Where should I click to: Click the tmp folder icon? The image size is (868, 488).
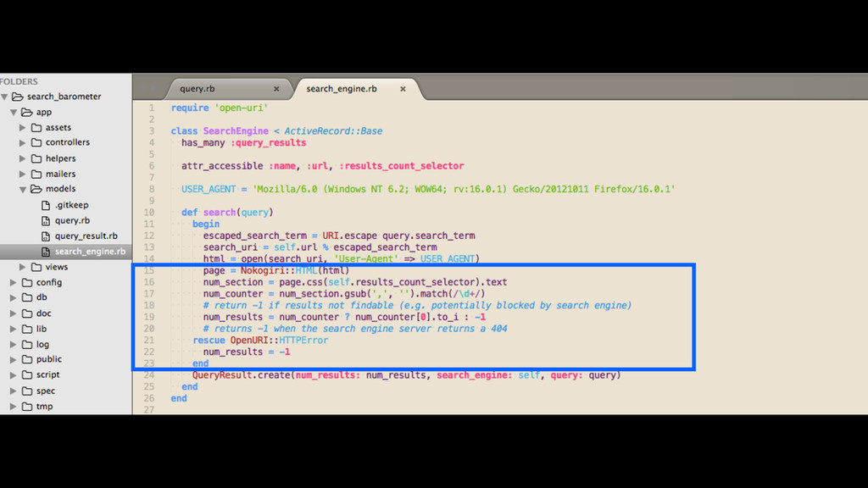click(x=27, y=406)
